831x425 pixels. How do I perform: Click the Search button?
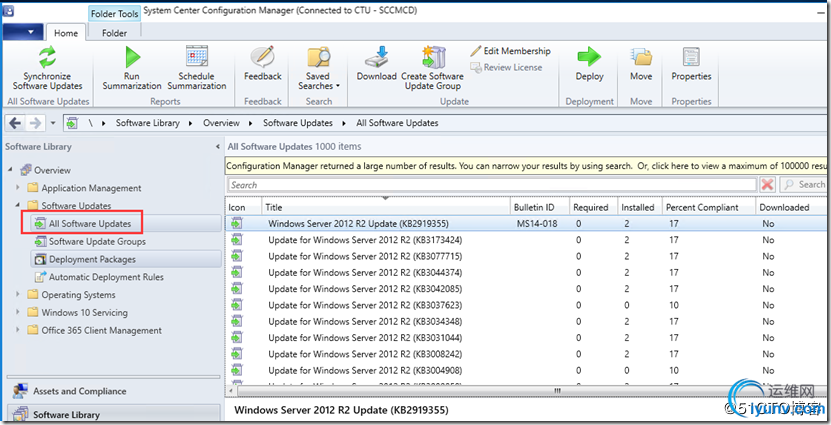[805, 185]
